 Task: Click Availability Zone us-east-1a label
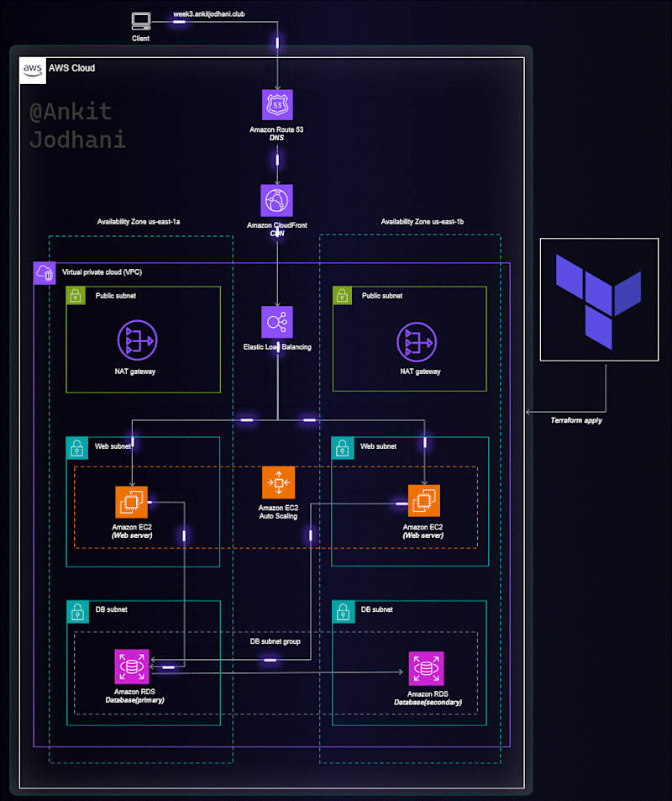click(x=139, y=222)
